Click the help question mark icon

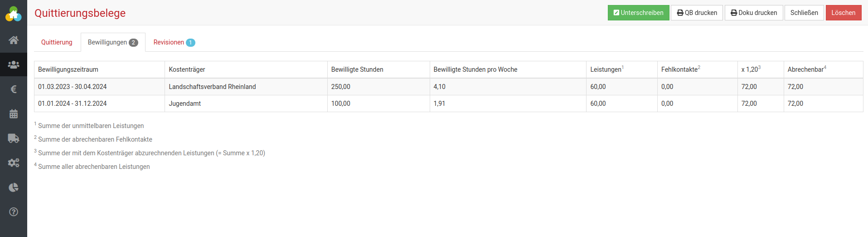[14, 212]
